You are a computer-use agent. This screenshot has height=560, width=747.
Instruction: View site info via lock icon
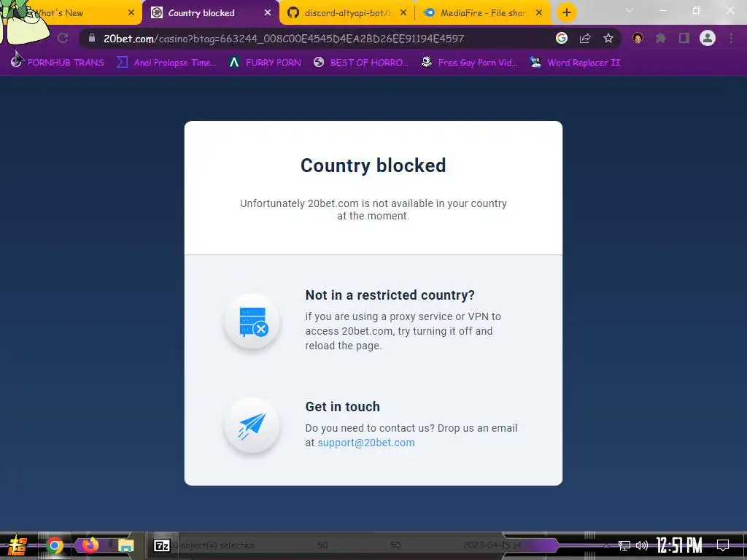[x=92, y=38]
